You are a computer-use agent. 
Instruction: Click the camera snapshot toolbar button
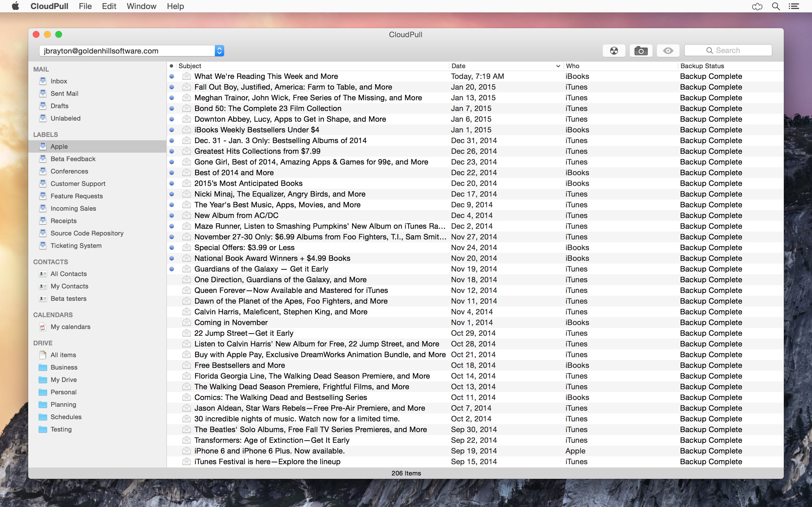click(641, 51)
